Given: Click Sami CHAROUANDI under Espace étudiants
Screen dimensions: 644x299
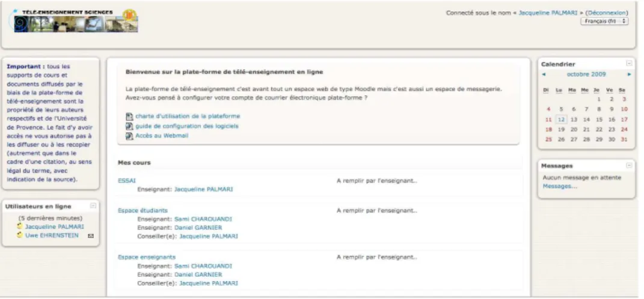Looking at the screenshot, I should coord(203,219).
